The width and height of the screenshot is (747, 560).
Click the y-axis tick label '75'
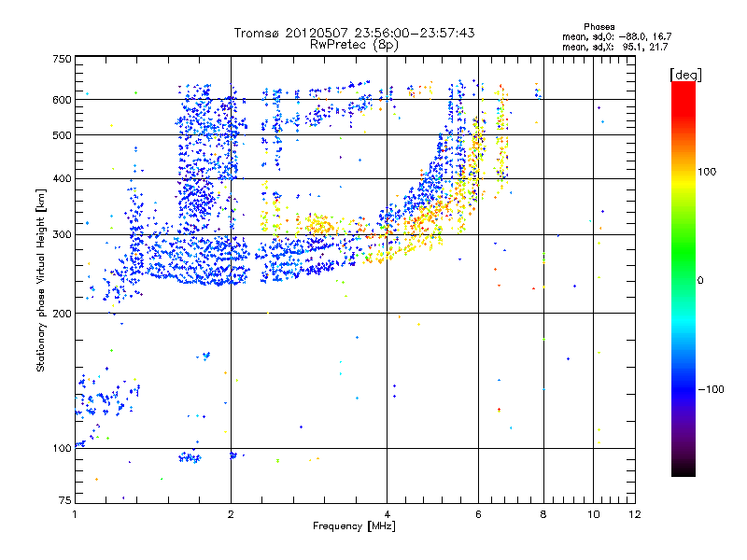point(65,500)
